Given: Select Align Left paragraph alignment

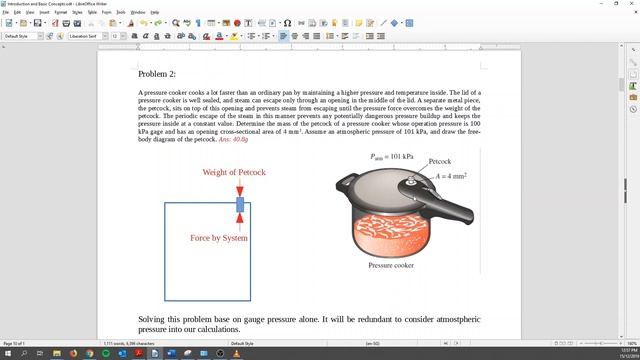Looking at the screenshot, I should click(283, 36).
